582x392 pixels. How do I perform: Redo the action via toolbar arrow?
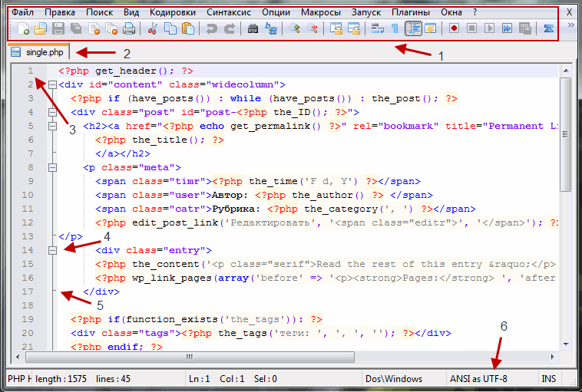(x=230, y=28)
